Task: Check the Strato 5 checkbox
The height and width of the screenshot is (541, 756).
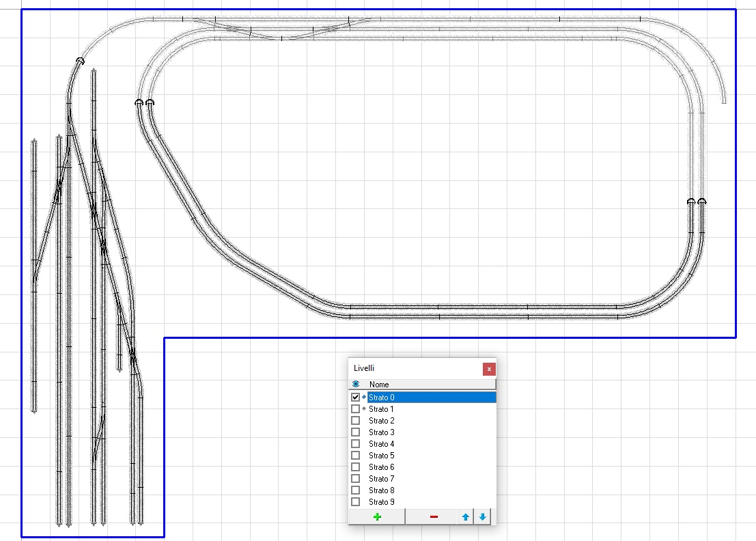Action: [x=355, y=456]
